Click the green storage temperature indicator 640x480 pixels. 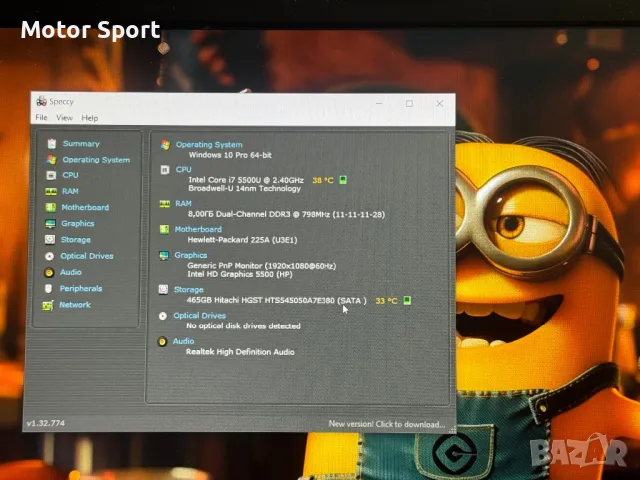click(x=407, y=300)
